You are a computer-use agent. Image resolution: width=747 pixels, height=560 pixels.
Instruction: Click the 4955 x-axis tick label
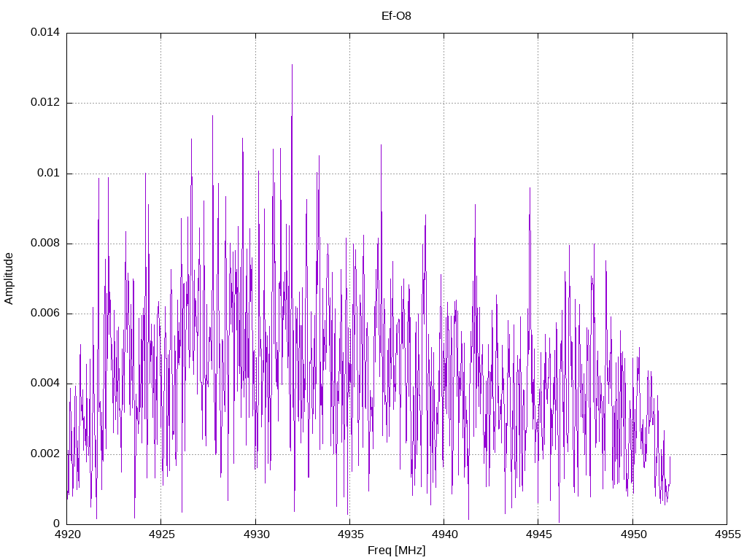[x=727, y=534]
